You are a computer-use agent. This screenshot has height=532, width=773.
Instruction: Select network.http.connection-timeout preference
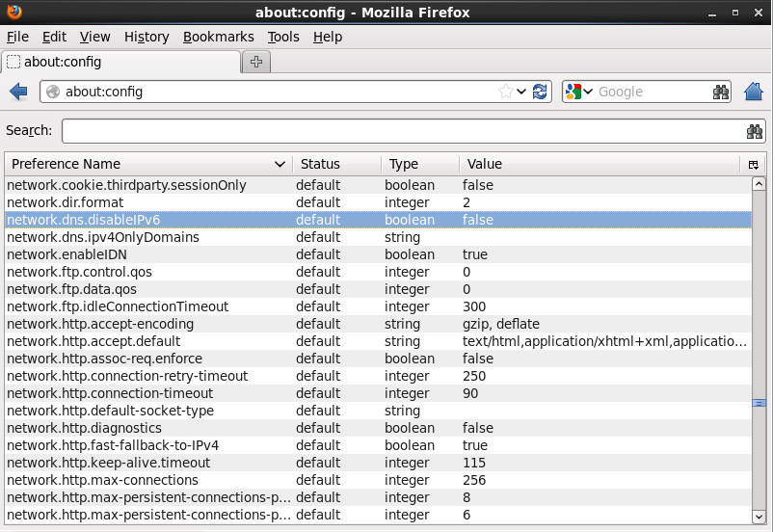378,393
